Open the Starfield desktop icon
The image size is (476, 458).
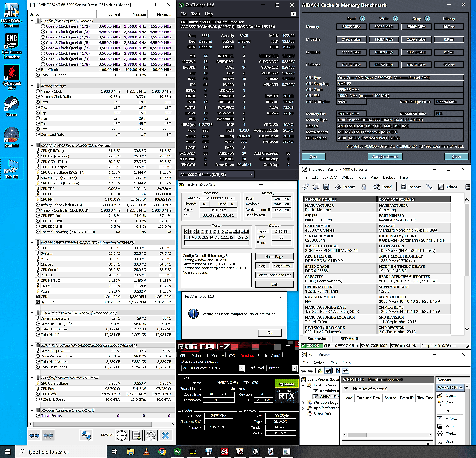click(x=12, y=137)
